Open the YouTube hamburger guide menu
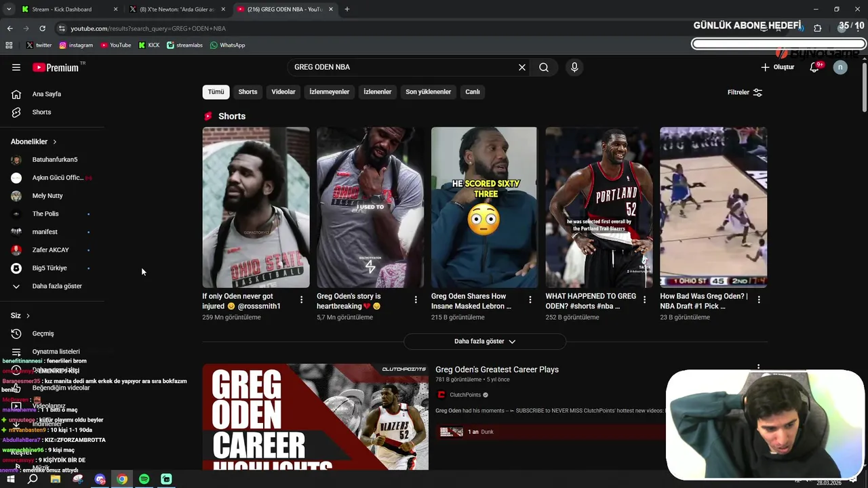 tap(16, 67)
